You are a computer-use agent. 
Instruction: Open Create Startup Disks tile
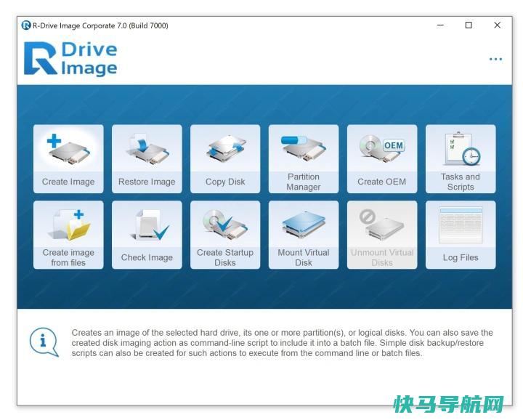point(225,235)
